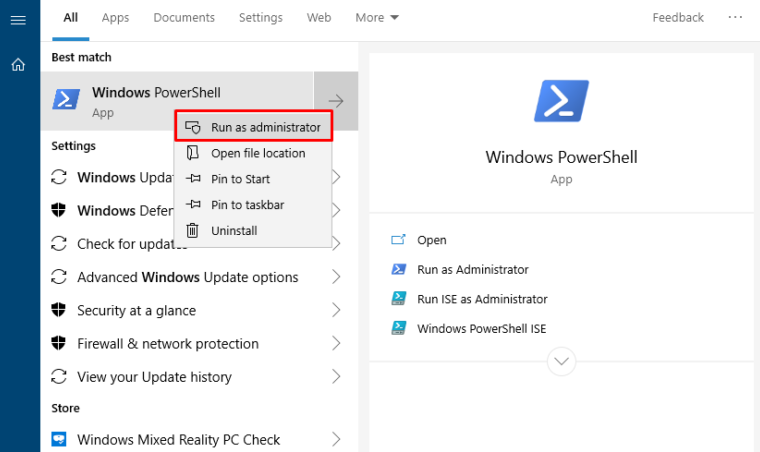Viewport: 760px width, 452px height.
Task: Click Run as Administrator in preview pane
Action: 473,269
